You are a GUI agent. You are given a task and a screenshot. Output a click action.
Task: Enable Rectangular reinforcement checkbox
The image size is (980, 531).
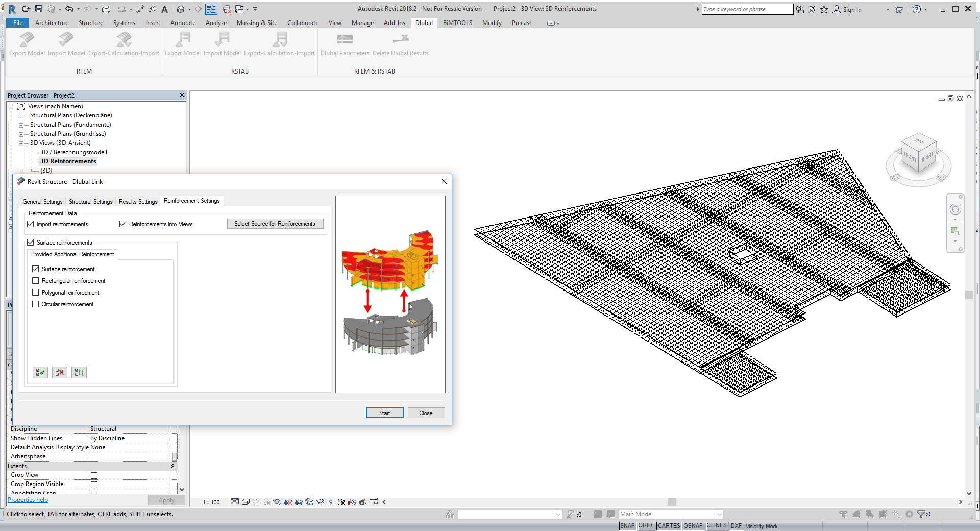pyautogui.click(x=36, y=281)
